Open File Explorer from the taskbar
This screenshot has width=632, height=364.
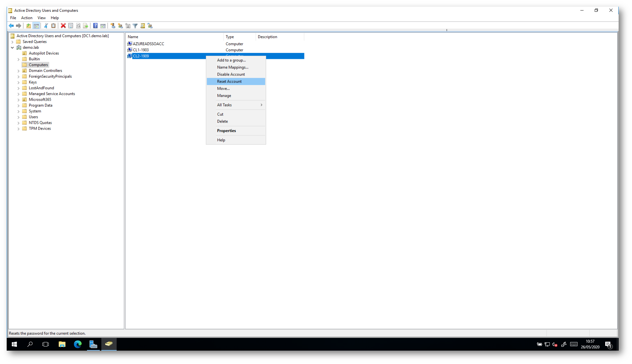[x=62, y=344]
